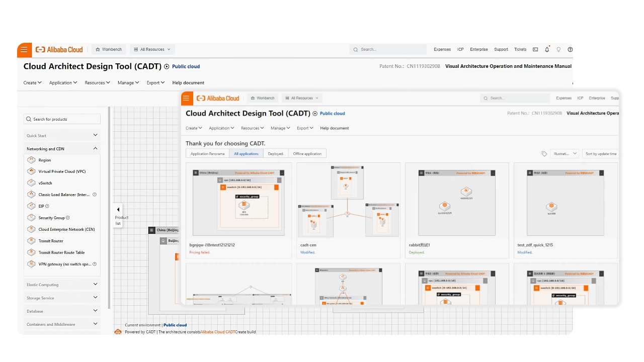The width and height of the screenshot is (644, 362).
Task: Select the Transit Router product icon
Action: [31, 241]
